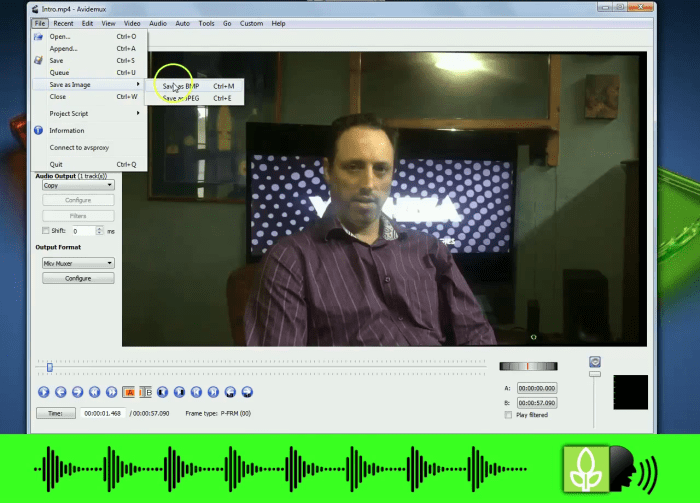
Task: Click the volume slider handle
Action: pos(595,374)
